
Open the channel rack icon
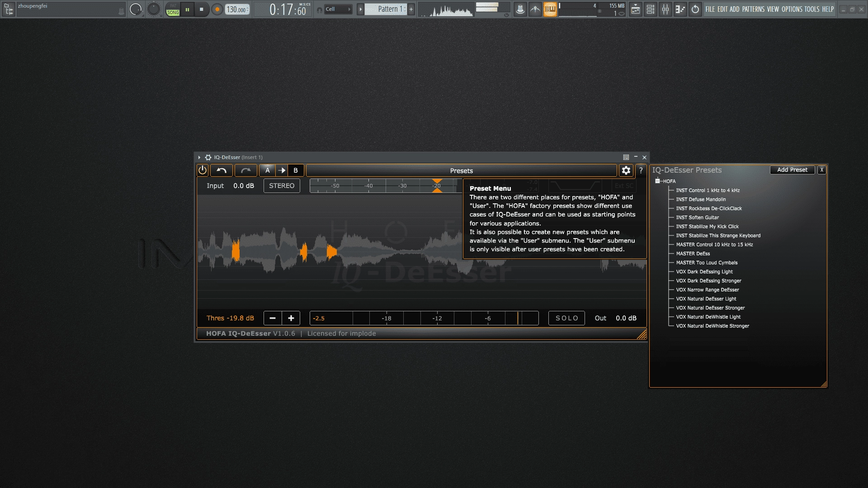click(x=650, y=9)
